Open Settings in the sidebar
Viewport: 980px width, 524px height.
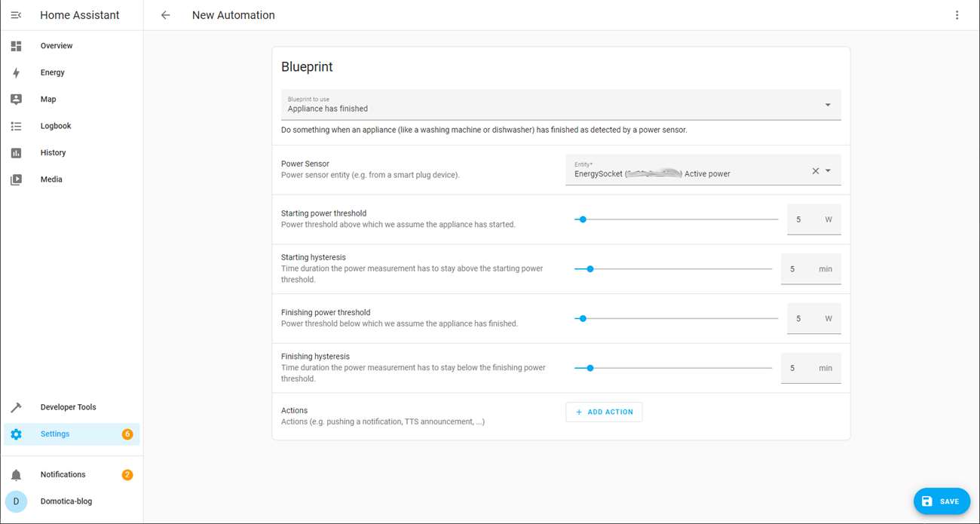coord(55,434)
